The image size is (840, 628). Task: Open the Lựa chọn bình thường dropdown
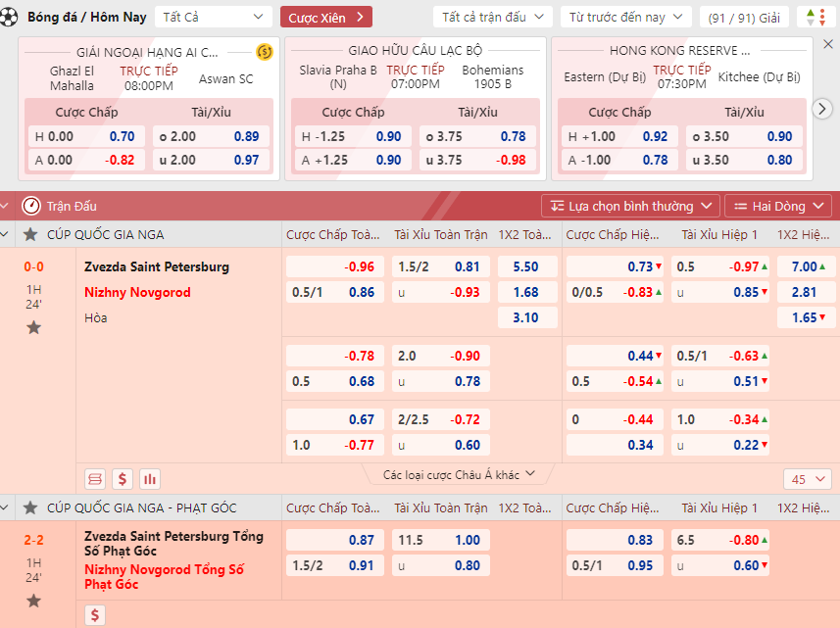pyautogui.click(x=630, y=206)
